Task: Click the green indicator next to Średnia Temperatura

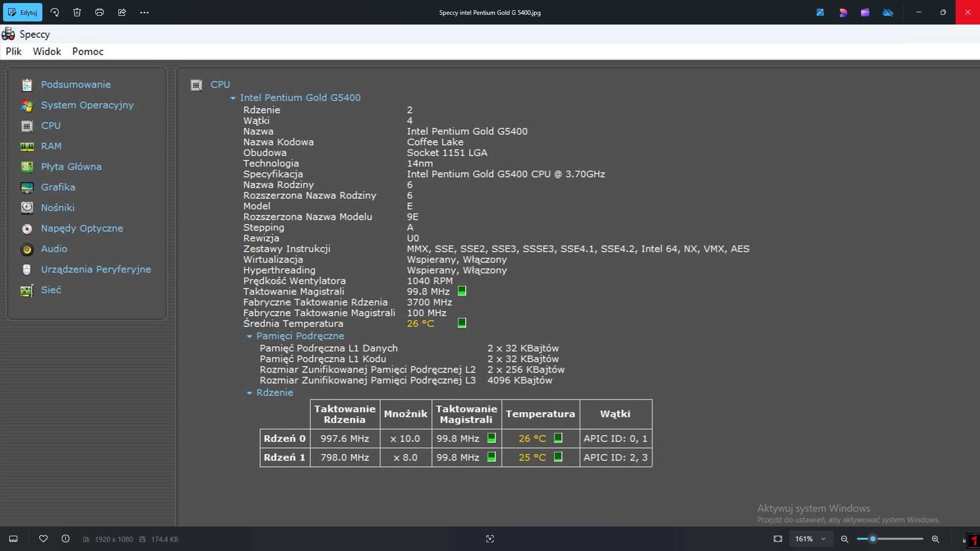Action: point(462,323)
